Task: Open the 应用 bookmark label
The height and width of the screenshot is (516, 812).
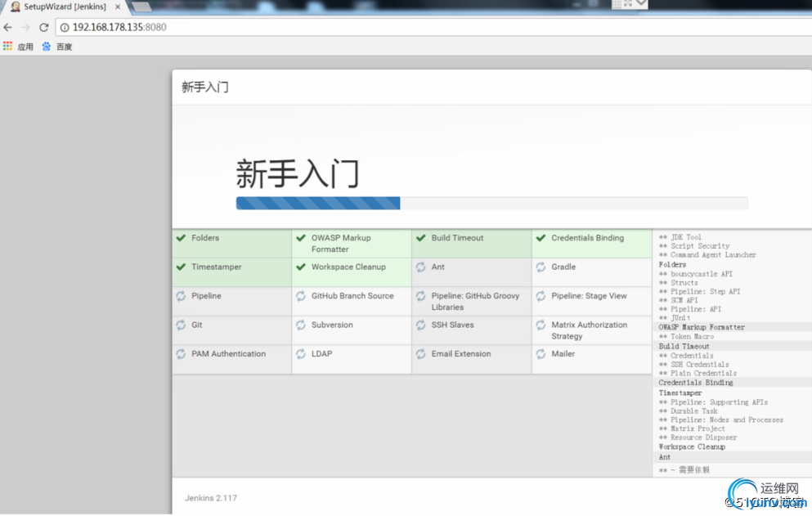Action: pyautogui.click(x=25, y=47)
